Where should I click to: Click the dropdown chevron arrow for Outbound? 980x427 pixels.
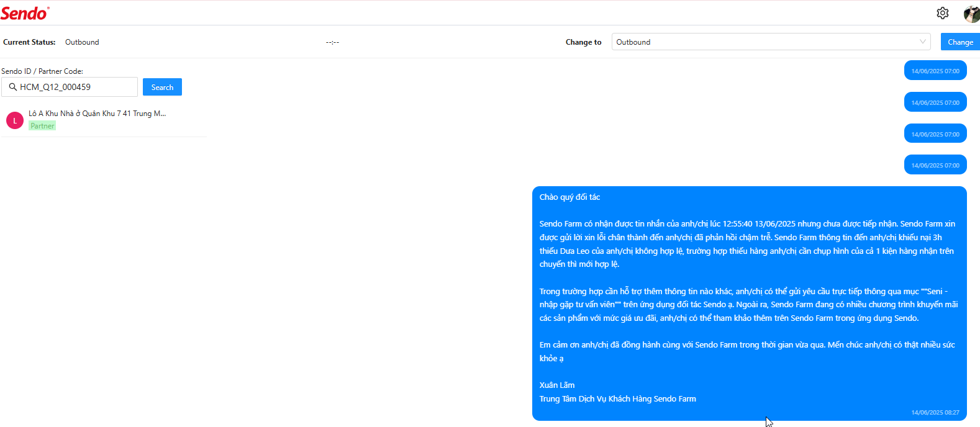[922, 42]
